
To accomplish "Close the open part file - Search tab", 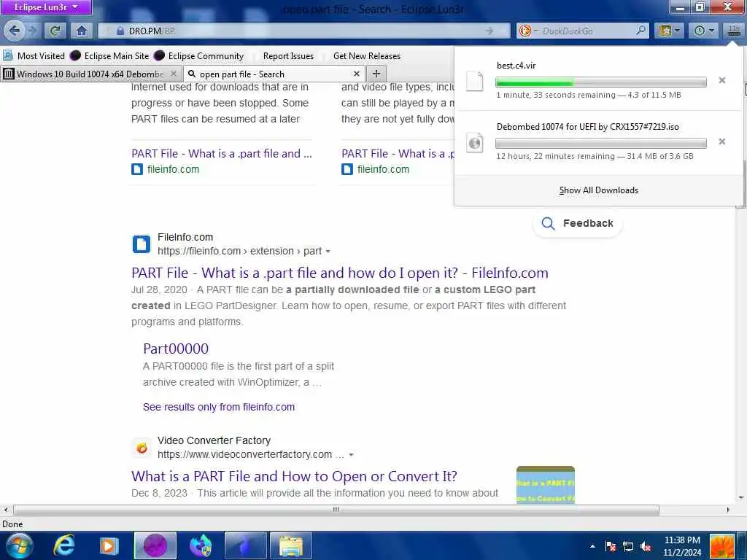I will pos(356,74).
